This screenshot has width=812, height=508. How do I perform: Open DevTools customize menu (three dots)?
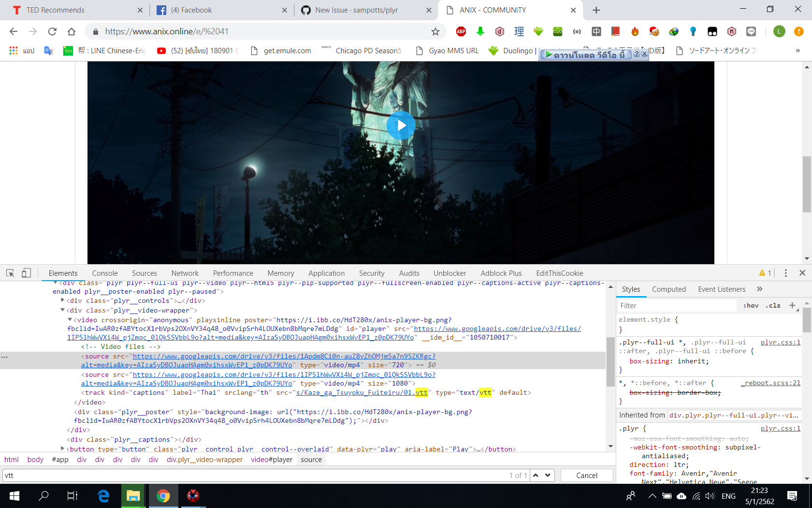click(786, 273)
